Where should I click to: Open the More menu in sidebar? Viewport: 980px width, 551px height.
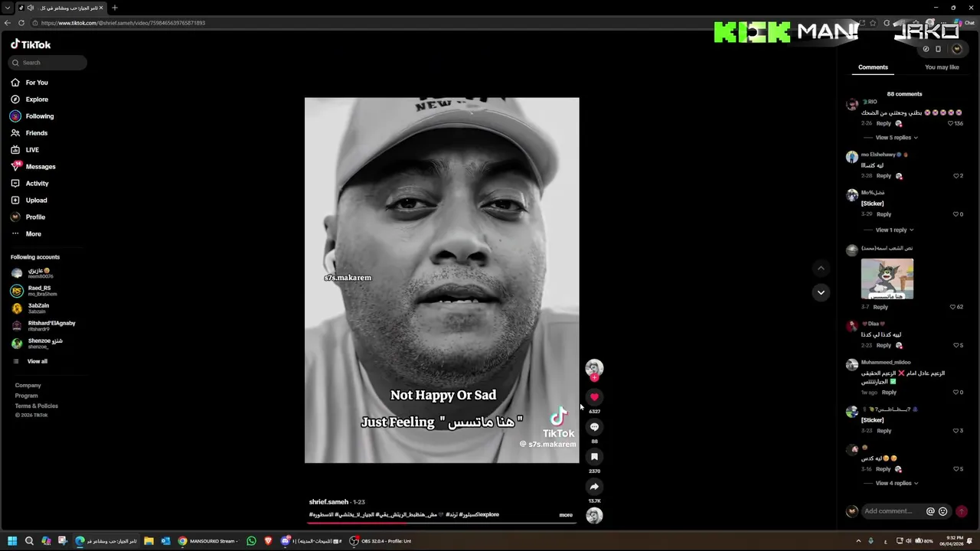coord(26,234)
